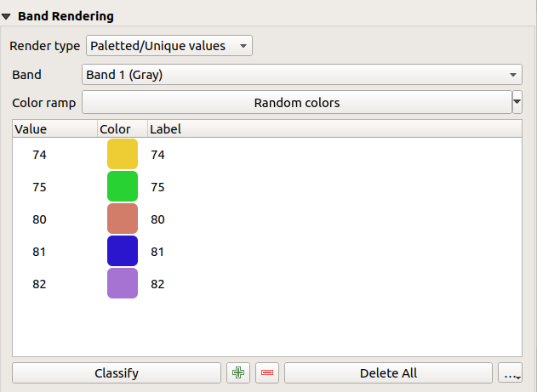The width and height of the screenshot is (537, 392).
Task: Click the salmon swatch for value 80
Action: tap(123, 219)
